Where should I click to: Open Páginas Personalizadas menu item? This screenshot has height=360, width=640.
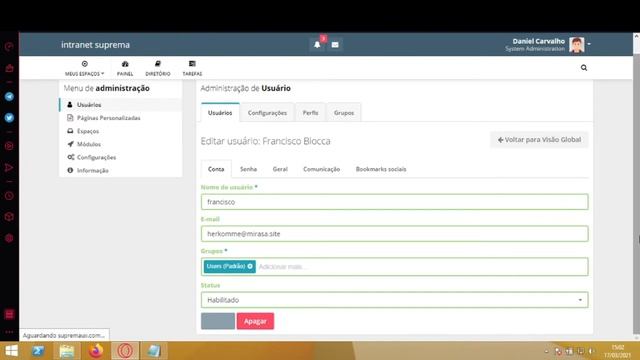(x=121, y=118)
